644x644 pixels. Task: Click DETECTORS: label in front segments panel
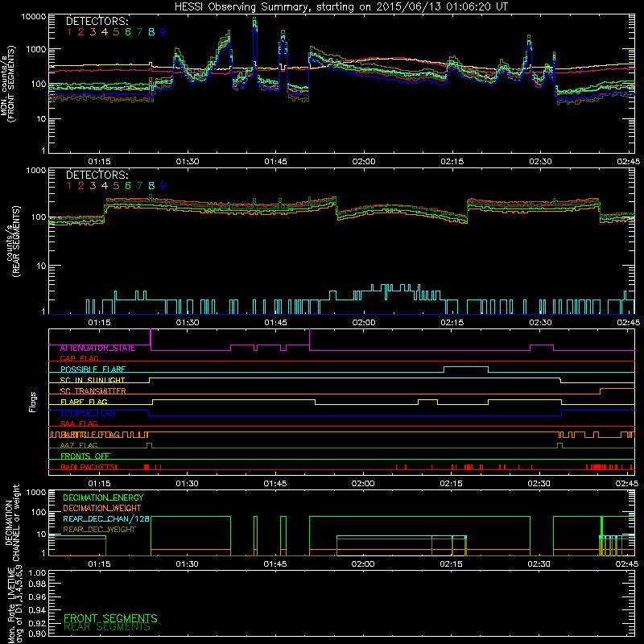97,21
